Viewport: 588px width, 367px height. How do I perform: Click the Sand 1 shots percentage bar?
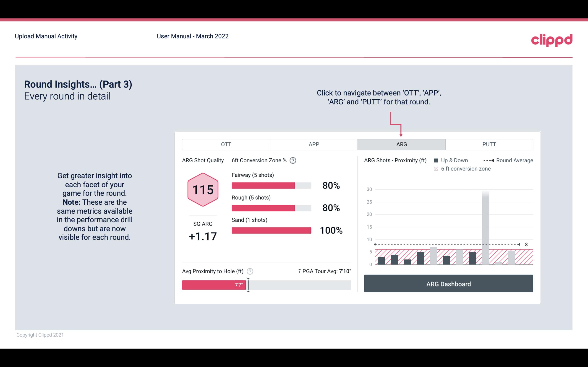[271, 230]
